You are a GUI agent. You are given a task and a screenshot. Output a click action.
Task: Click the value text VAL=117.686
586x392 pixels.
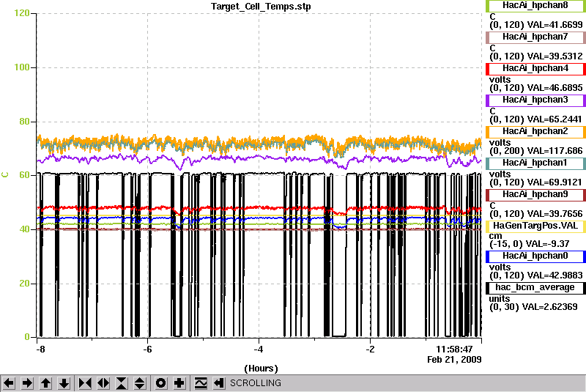point(555,151)
